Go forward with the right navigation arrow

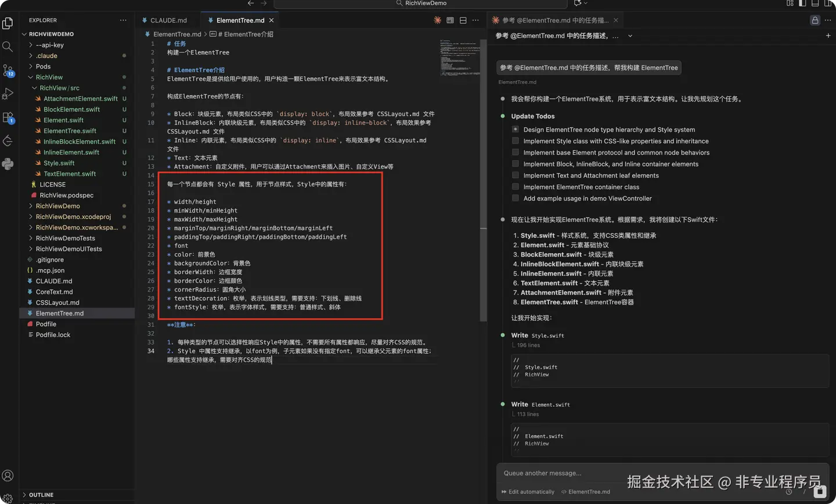pos(264,3)
